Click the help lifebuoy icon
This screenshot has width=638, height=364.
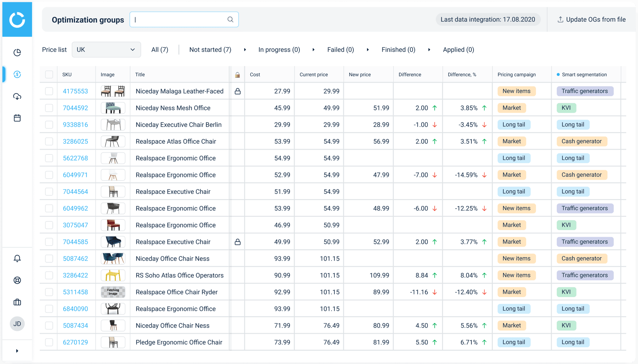tap(17, 280)
